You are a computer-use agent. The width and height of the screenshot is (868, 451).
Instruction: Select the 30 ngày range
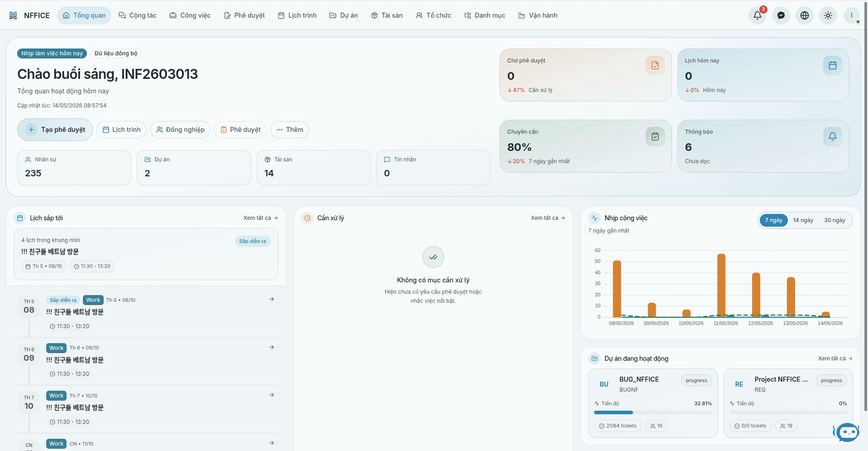point(834,220)
